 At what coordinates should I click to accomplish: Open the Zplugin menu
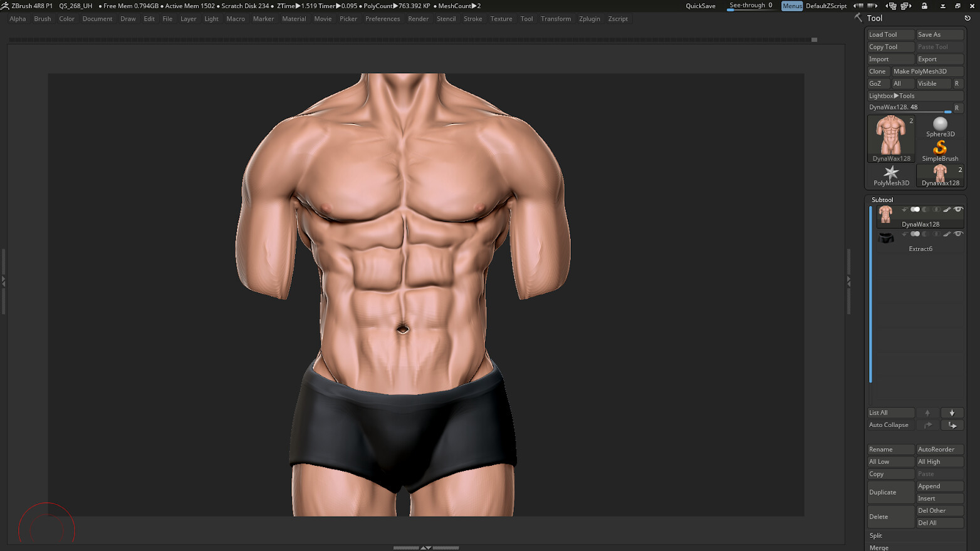coord(589,19)
